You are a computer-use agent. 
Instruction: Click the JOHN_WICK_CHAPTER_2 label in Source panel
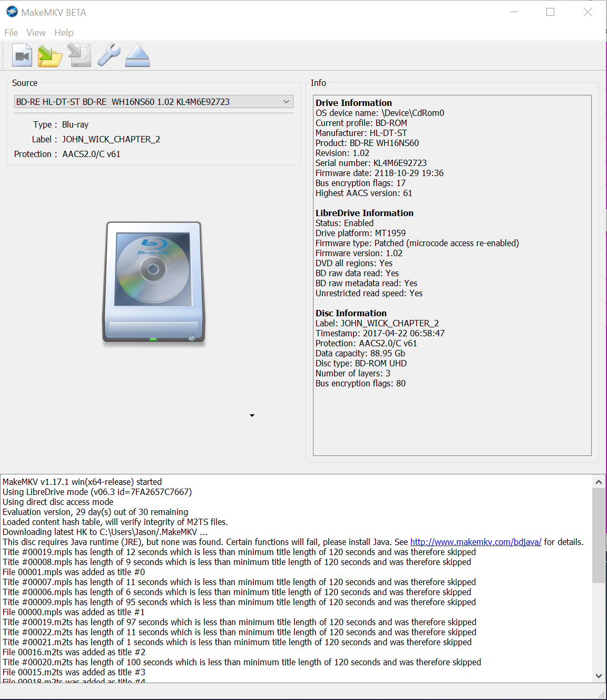tap(111, 139)
